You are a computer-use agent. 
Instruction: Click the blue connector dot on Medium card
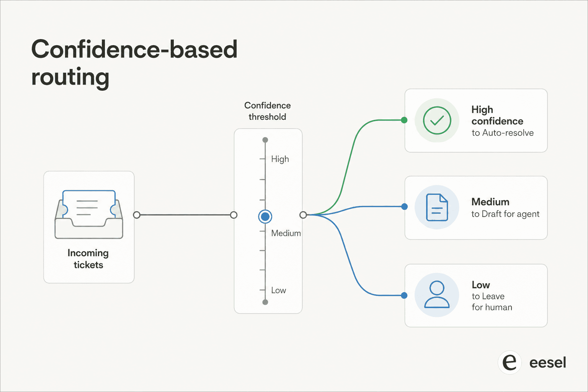coord(404,207)
